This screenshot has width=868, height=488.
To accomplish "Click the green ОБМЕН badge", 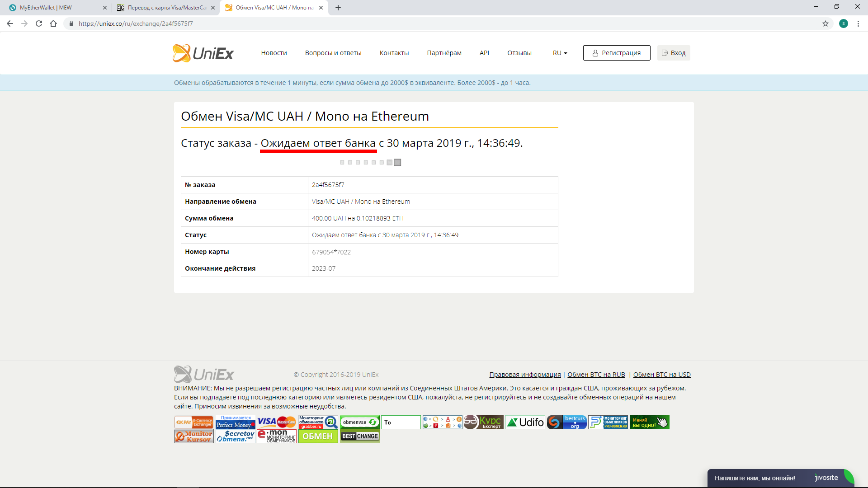I will [x=318, y=436].
